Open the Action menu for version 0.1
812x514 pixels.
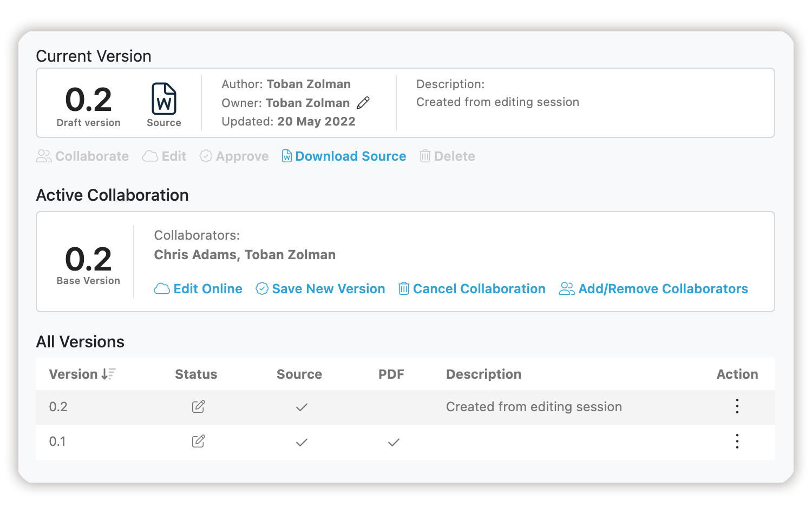click(737, 441)
